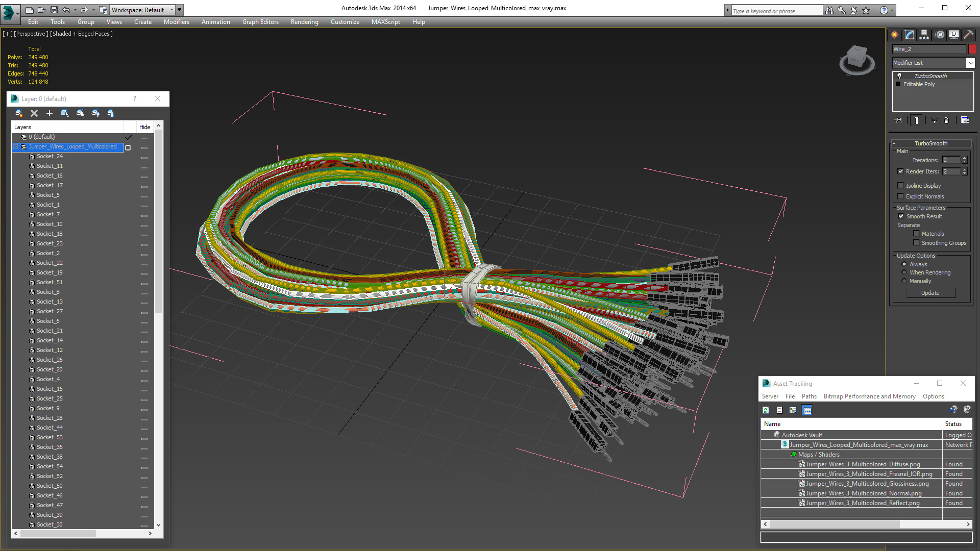
Task: Click the Asset Tracking Server tab
Action: point(771,396)
